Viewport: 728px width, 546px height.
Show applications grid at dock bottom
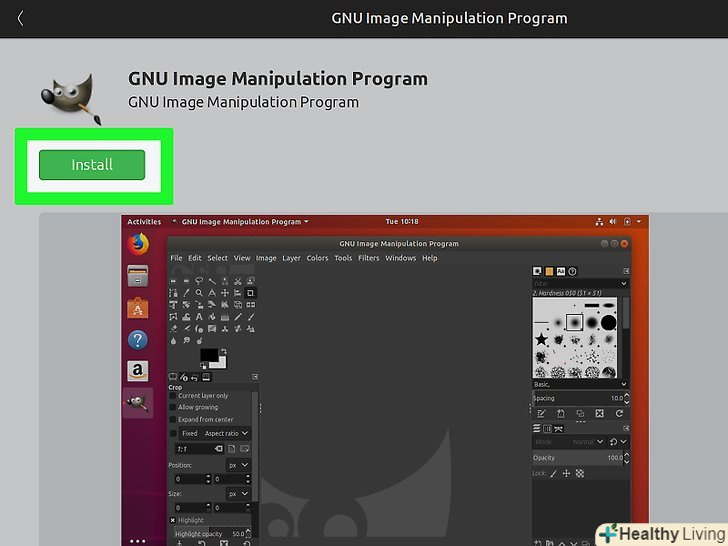[x=137, y=541]
